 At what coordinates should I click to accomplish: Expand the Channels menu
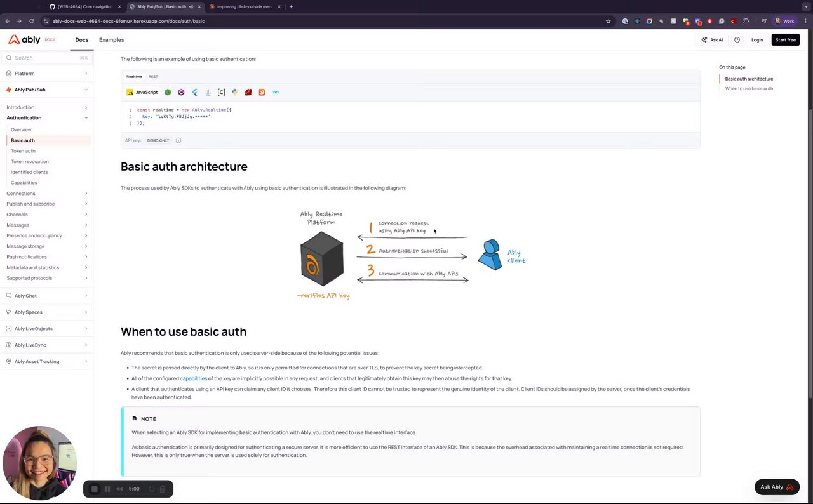click(47, 215)
